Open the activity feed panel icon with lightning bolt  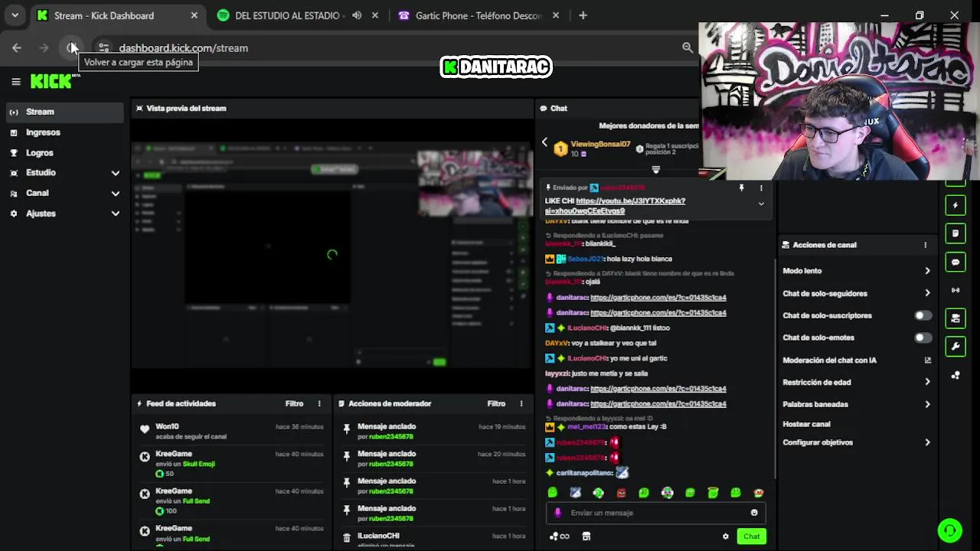click(955, 205)
